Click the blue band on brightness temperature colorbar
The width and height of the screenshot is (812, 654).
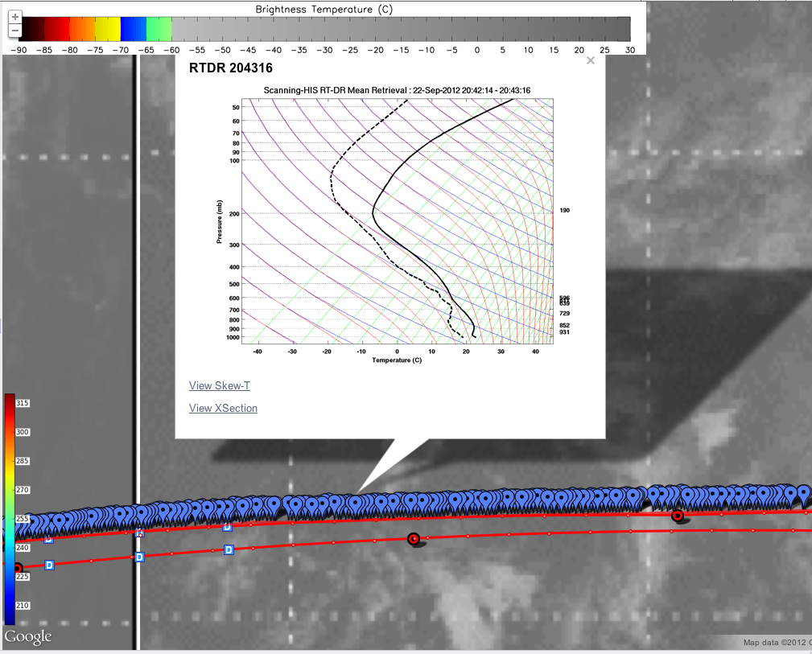coord(133,30)
